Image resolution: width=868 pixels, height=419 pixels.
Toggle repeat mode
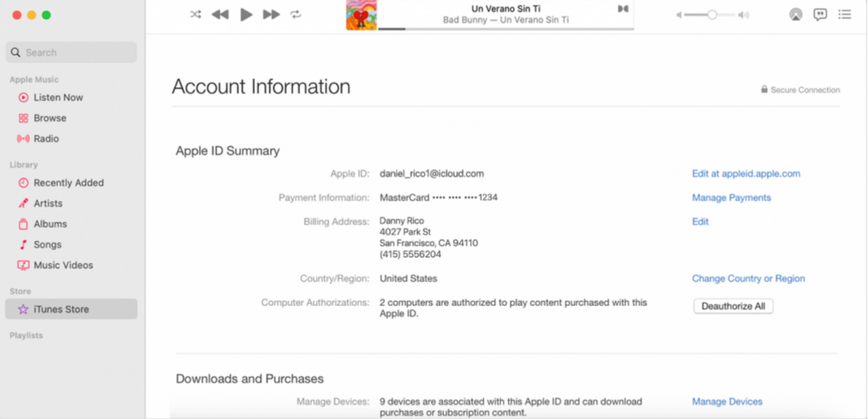point(296,14)
